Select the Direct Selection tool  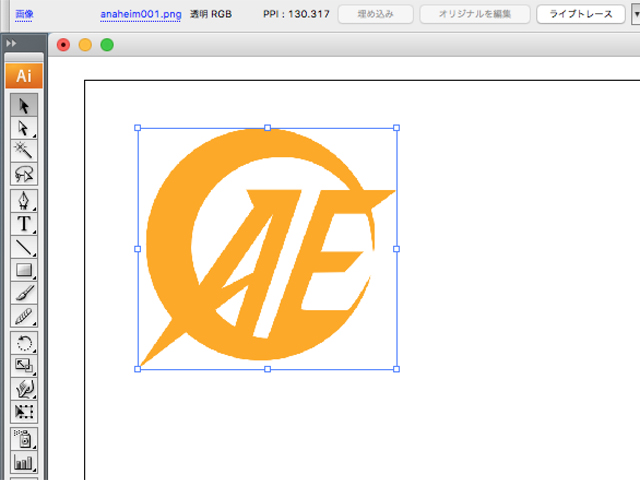pos(24,128)
